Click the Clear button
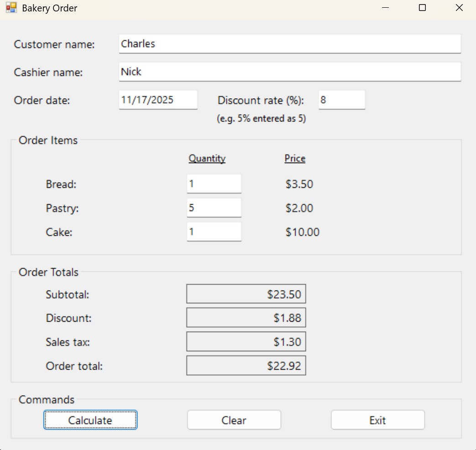Screen dimensions: 476x450 [234, 420]
